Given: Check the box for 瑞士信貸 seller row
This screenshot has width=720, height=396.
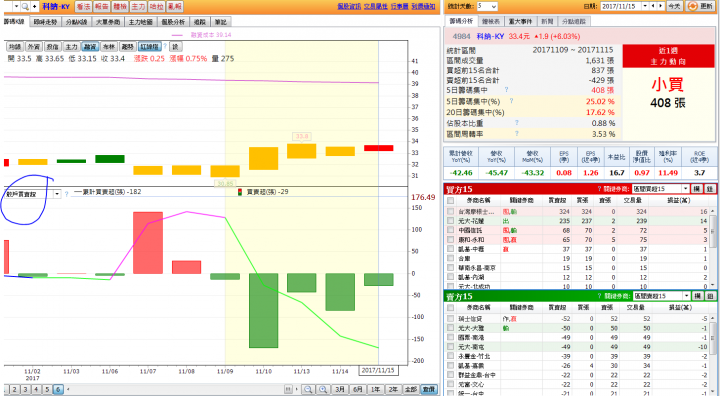Looking at the screenshot, I should (450, 318).
